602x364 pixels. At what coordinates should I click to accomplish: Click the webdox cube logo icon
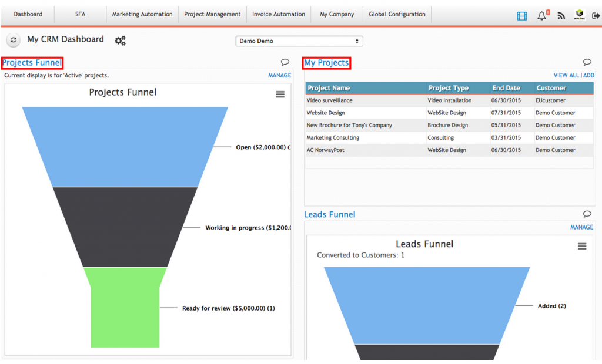pos(580,15)
